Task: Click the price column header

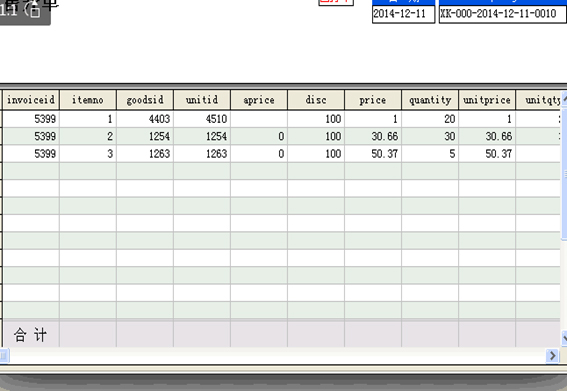Action: 373,100
